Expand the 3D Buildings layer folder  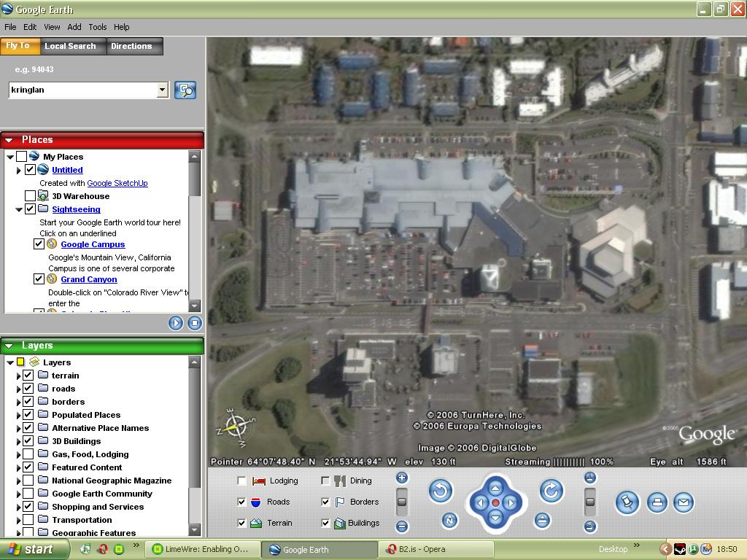coord(18,441)
